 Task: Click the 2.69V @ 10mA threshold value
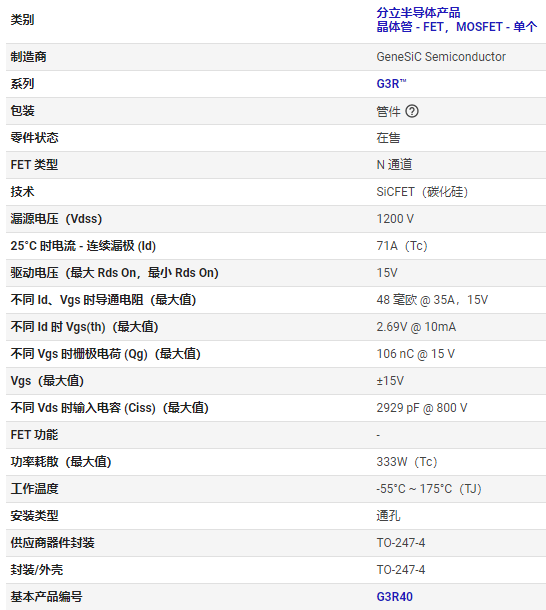(416, 327)
